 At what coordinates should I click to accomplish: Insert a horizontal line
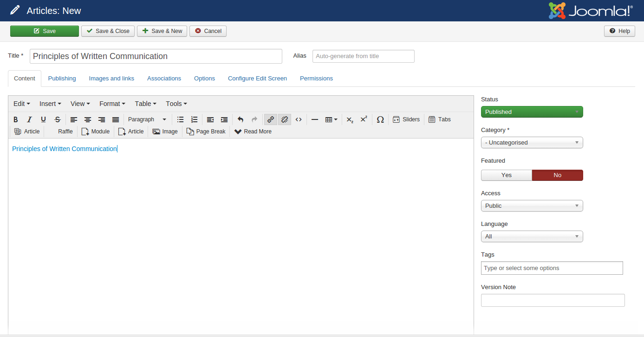click(314, 119)
